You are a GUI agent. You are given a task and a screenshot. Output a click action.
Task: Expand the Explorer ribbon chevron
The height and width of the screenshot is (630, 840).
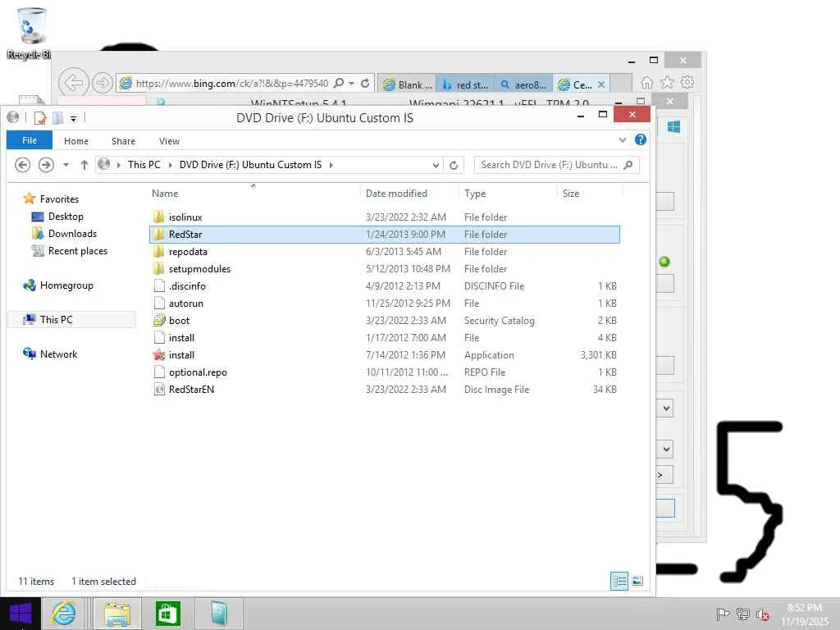623,139
